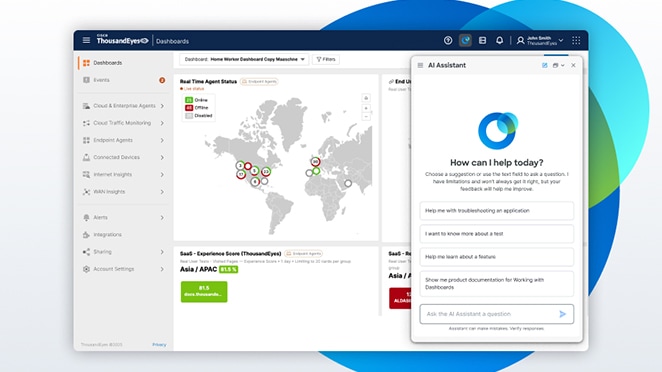Open the AI Assistant panel menu icon
The width and height of the screenshot is (662, 372).
pyautogui.click(x=420, y=65)
